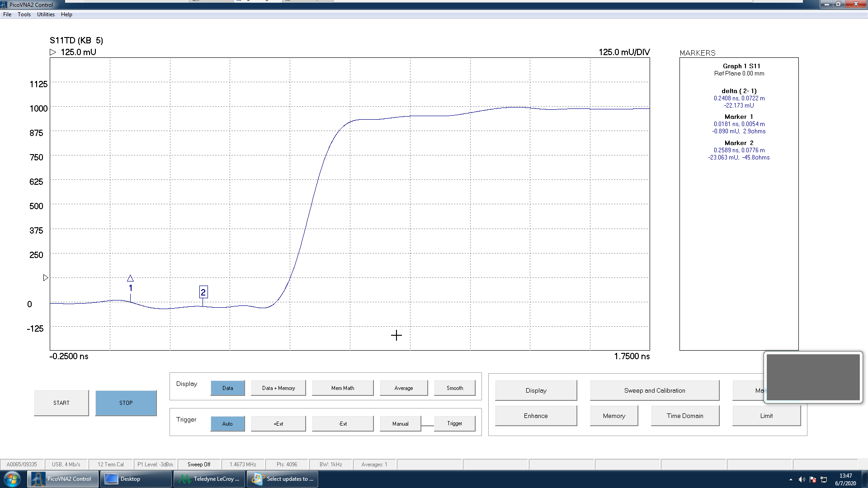Image resolution: width=868 pixels, height=488 pixels.
Task: Select Auto trigger mode
Action: tap(227, 424)
